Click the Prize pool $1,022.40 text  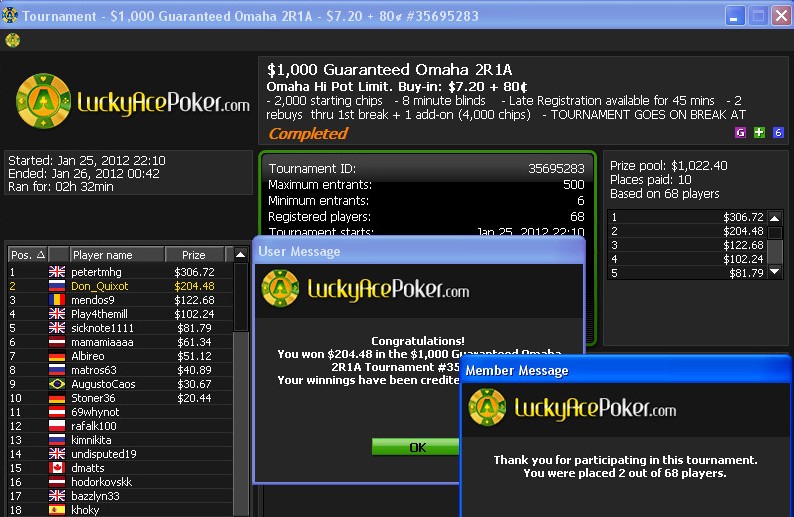point(668,166)
